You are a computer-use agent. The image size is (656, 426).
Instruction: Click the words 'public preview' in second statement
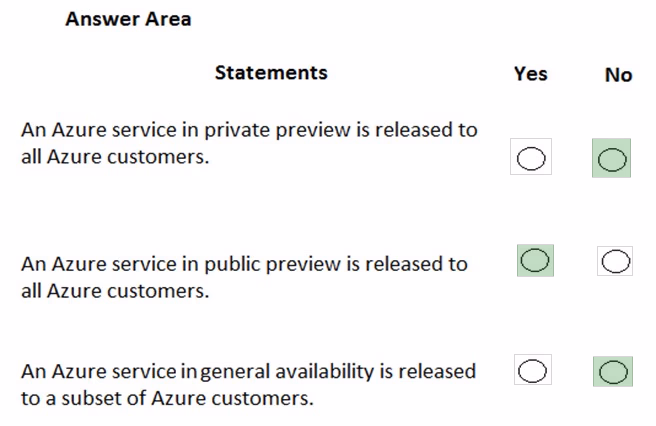tap(272, 264)
